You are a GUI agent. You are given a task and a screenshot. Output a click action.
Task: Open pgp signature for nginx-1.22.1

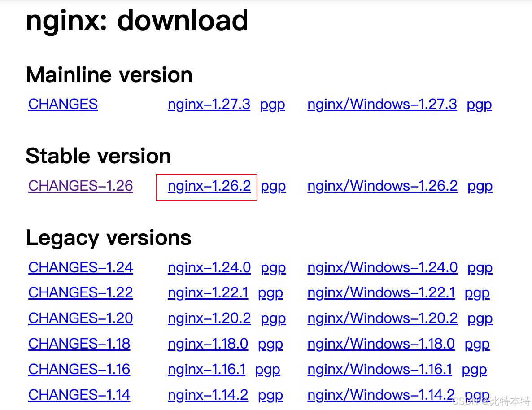click(270, 293)
